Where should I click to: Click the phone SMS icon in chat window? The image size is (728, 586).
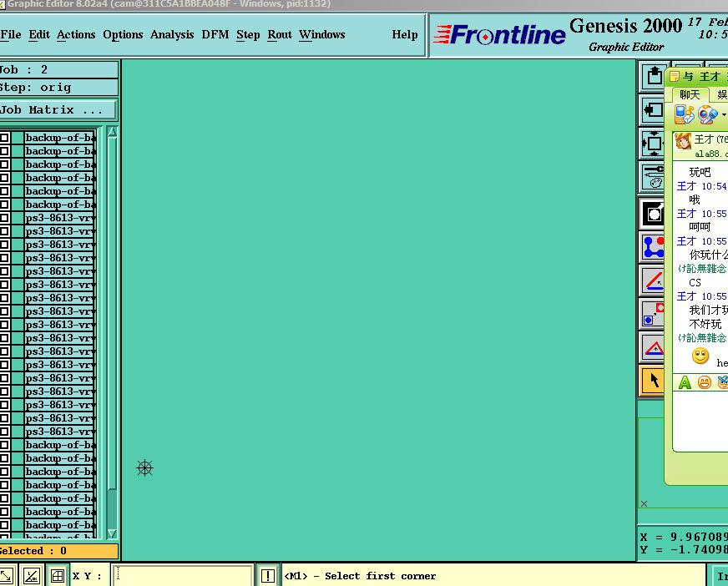coord(684,114)
